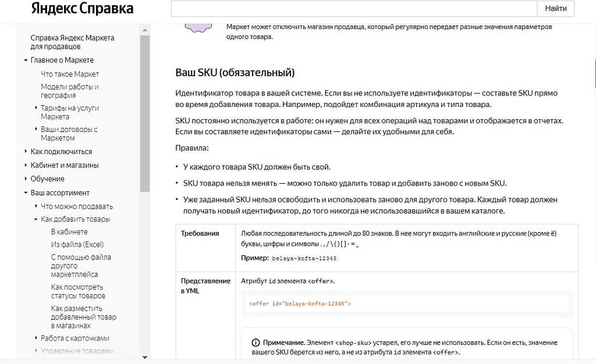Collapse the Как добавить товары section
Viewport: 596px width, 364px height.
pyautogui.click(x=34, y=219)
